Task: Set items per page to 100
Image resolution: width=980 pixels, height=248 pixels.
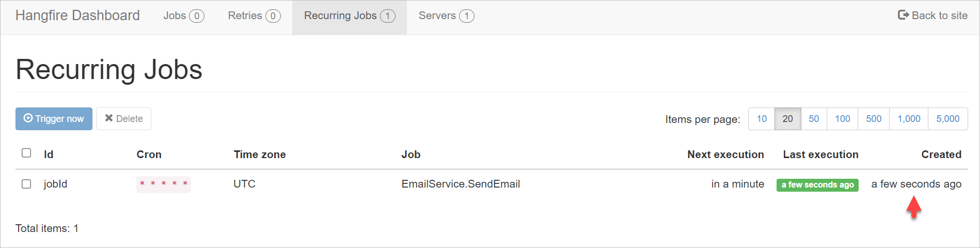Action: click(x=842, y=119)
